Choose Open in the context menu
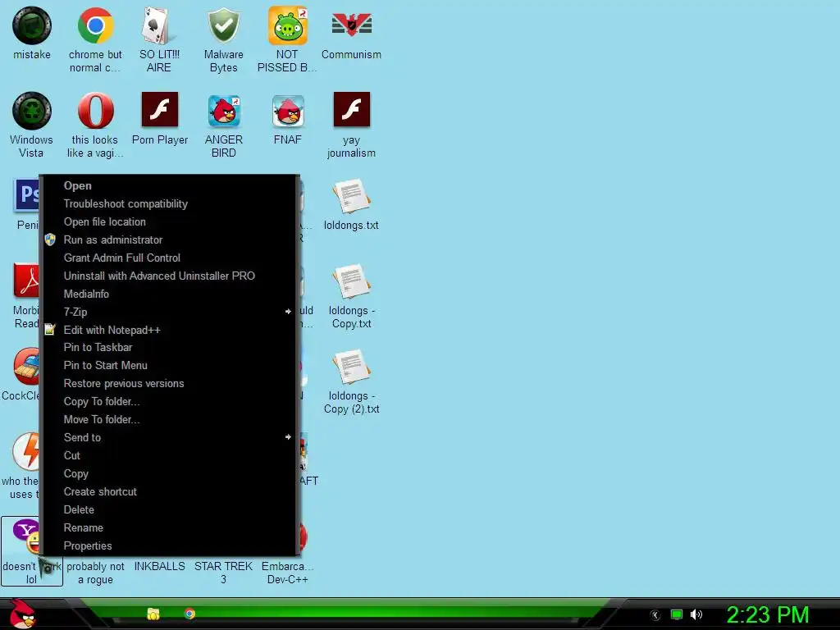Viewport: 840px width, 630px height. click(x=169, y=186)
